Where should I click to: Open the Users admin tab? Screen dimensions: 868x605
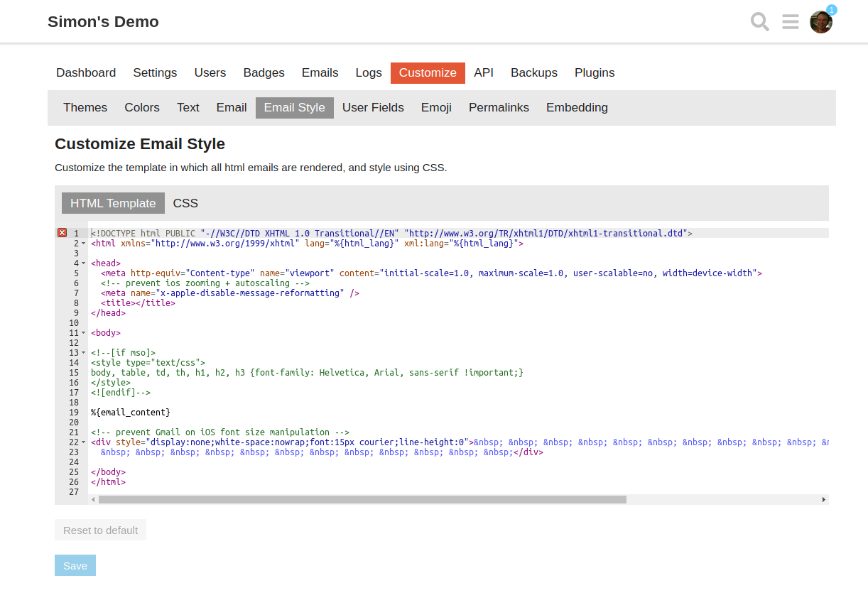pyautogui.click(x=210, y=72)
